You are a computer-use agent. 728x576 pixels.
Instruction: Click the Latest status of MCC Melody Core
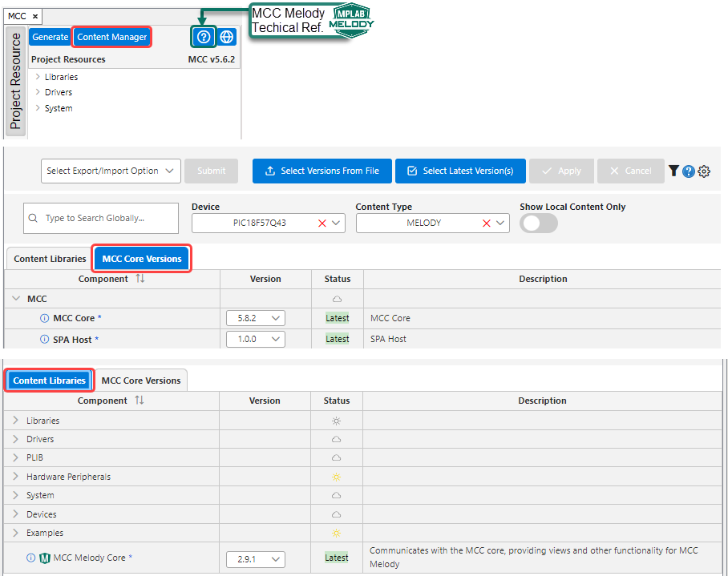pyautogui.click(x=337, y=558)
